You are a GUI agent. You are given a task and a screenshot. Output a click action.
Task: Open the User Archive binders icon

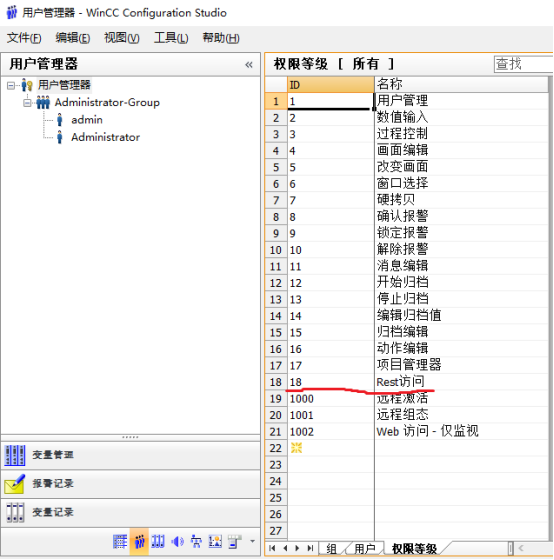coord(158,541)
